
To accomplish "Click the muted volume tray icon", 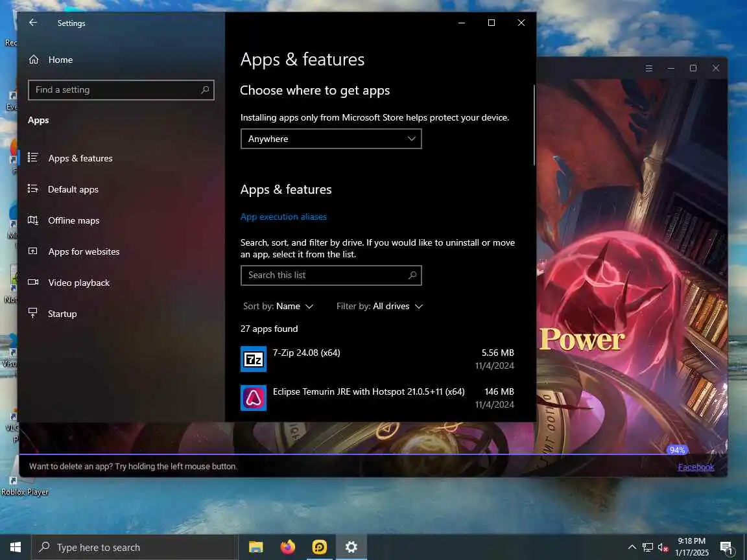I will 663,547.
